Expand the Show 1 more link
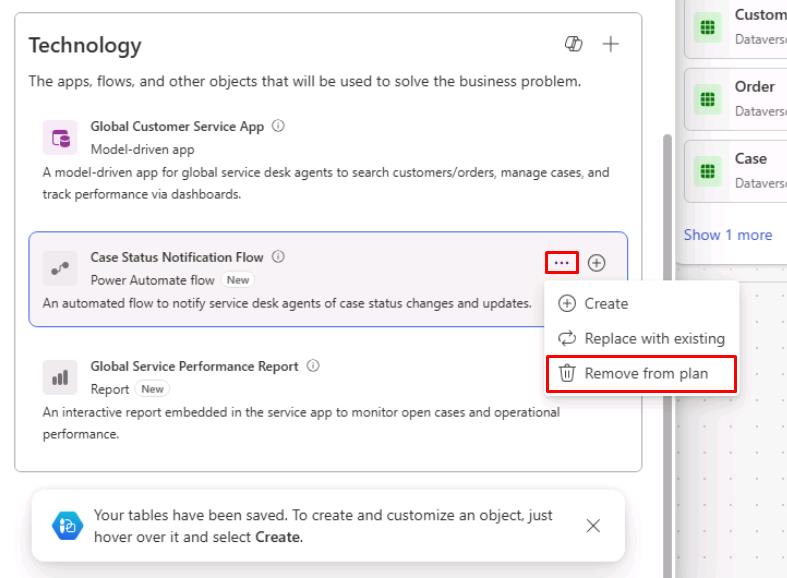Screen dimensions: 787x578 (x=728, y=235)
